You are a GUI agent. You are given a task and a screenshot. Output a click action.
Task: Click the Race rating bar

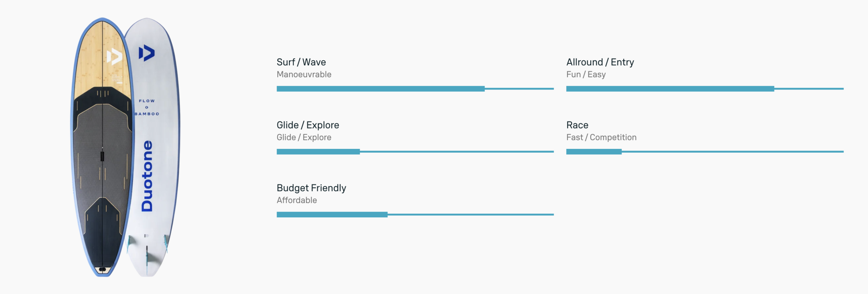pyautogui.click(x=705, y=152)
